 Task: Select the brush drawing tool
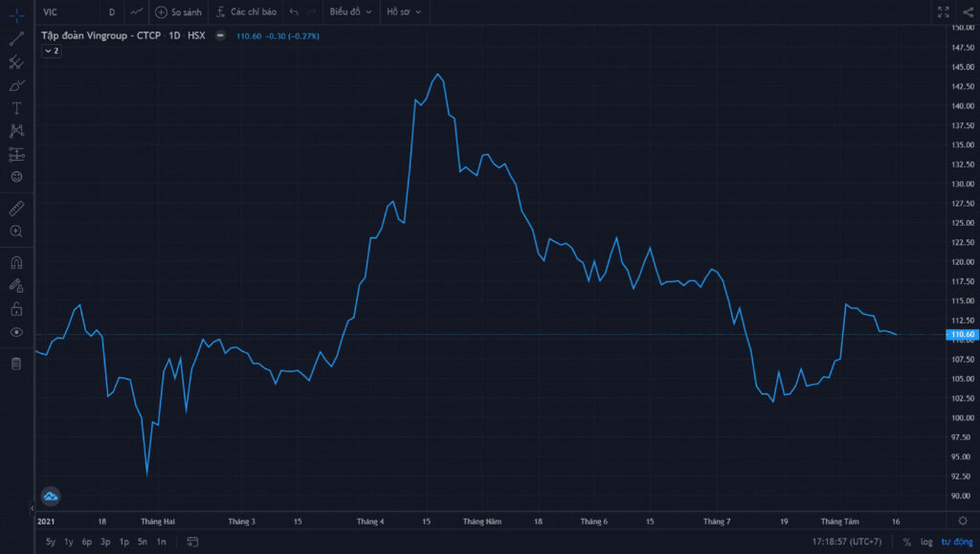[x=17, y=85]
